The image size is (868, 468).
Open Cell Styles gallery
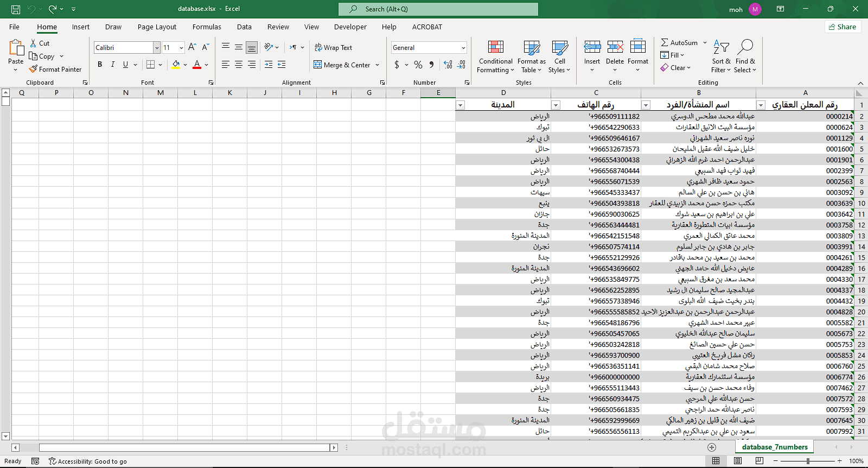click(559, 56)
